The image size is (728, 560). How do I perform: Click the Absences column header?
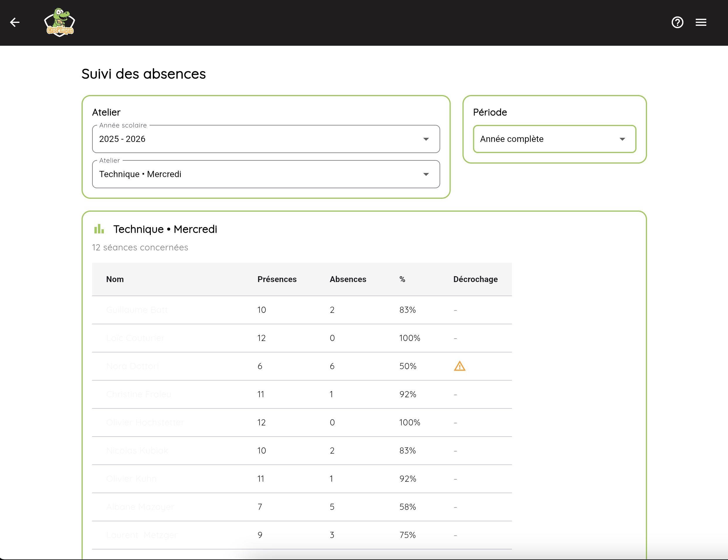(348, 279)
